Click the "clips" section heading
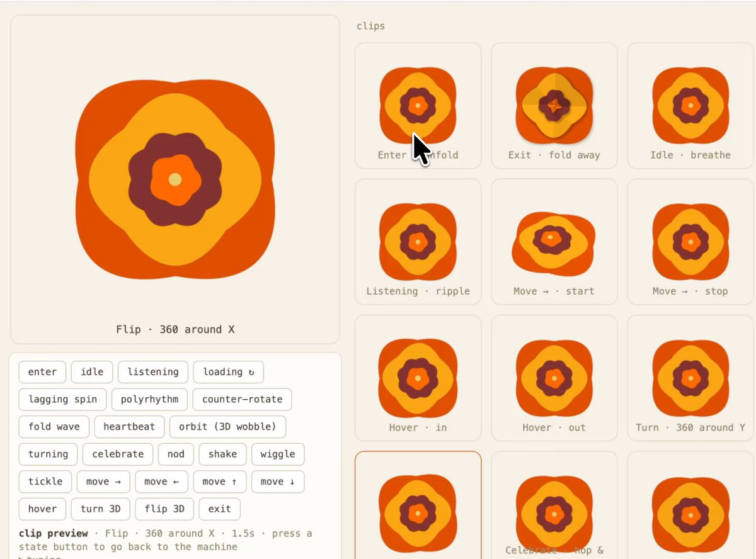756x559 pixels. 370,26
